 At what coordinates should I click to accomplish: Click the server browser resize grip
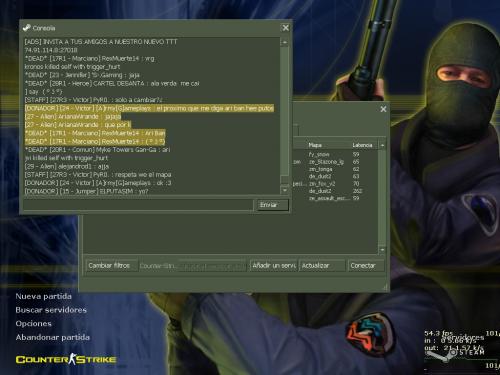[386, 287]
